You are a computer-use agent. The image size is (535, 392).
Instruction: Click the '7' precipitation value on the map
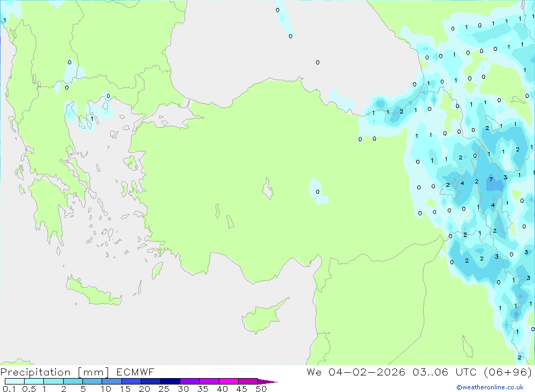coord(491,179)
